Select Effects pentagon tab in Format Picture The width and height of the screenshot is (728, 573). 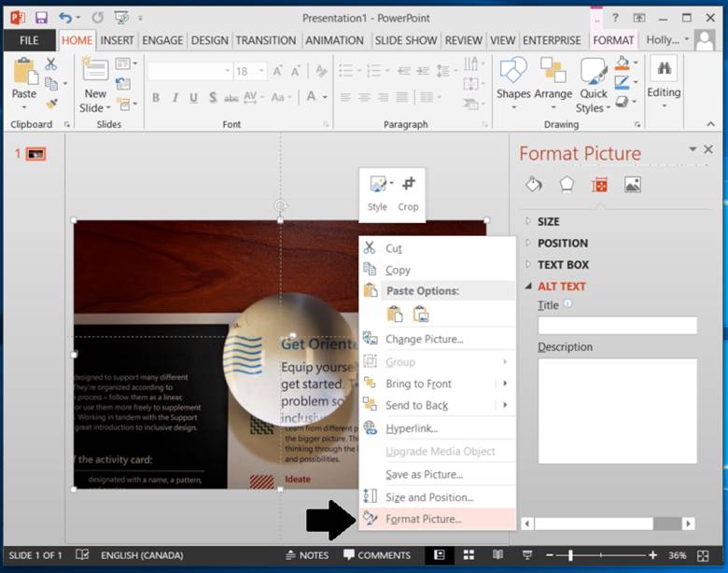[567, 185]
